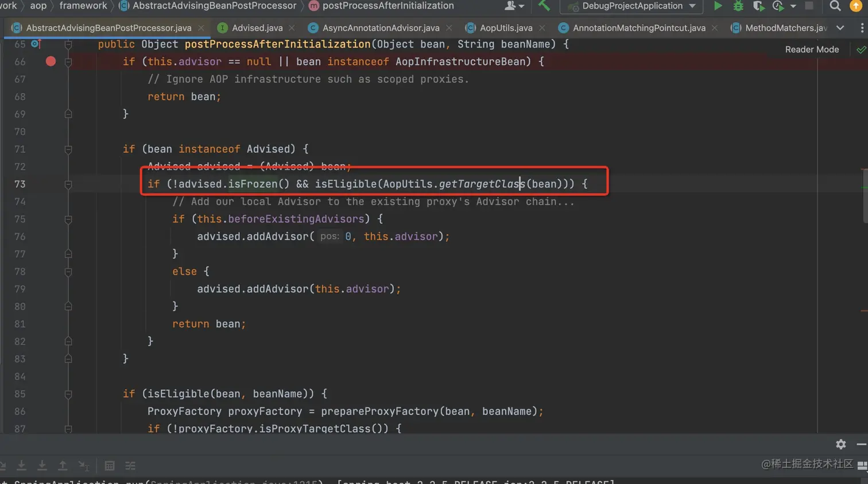Click the 'pos:' parameter hint on line 76

[x=329, y=237]
